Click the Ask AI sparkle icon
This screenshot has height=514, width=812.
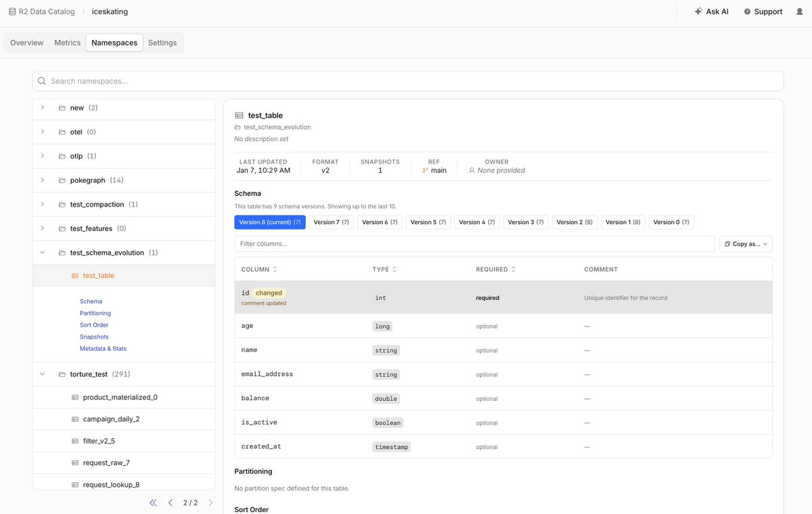(698, 12)
